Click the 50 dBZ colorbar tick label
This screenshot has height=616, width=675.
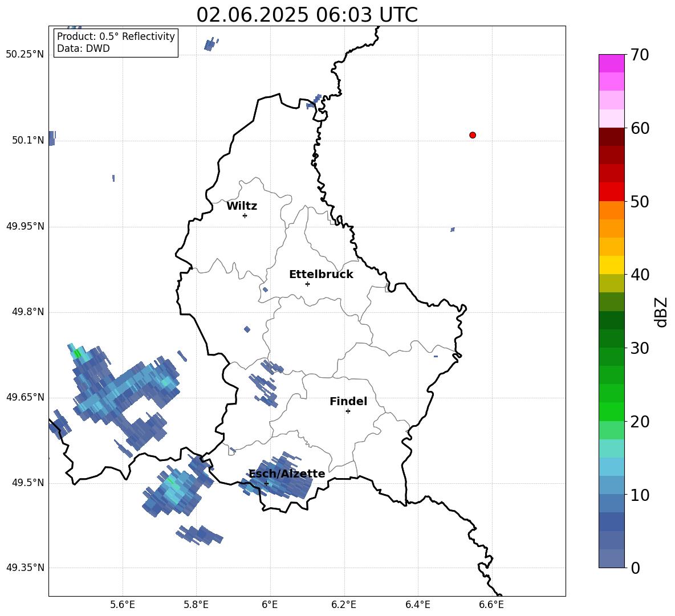click(x=639, y=201)
